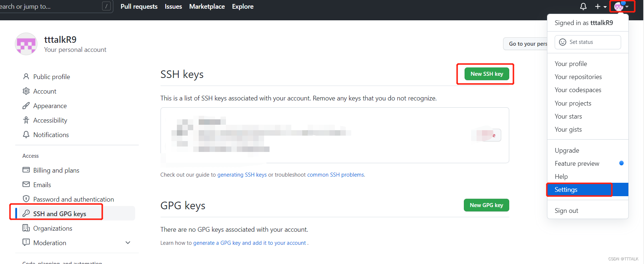Open Issues in top navigation

[x=173, y=7]
